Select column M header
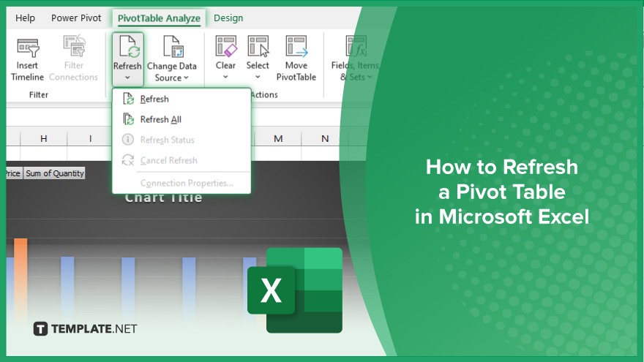The width and height of the screenshot is (644, 362). (278, 139)
